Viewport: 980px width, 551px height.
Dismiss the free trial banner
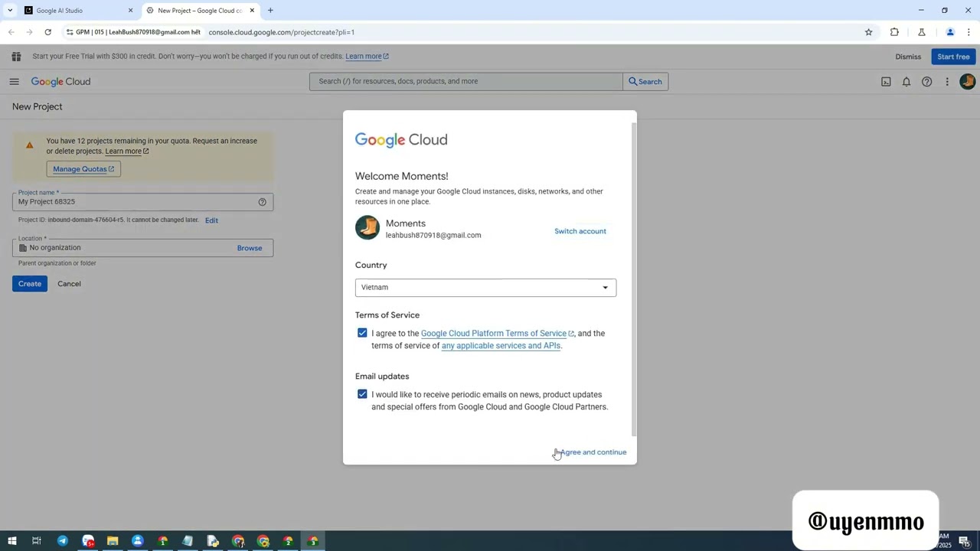click(908, 57)
